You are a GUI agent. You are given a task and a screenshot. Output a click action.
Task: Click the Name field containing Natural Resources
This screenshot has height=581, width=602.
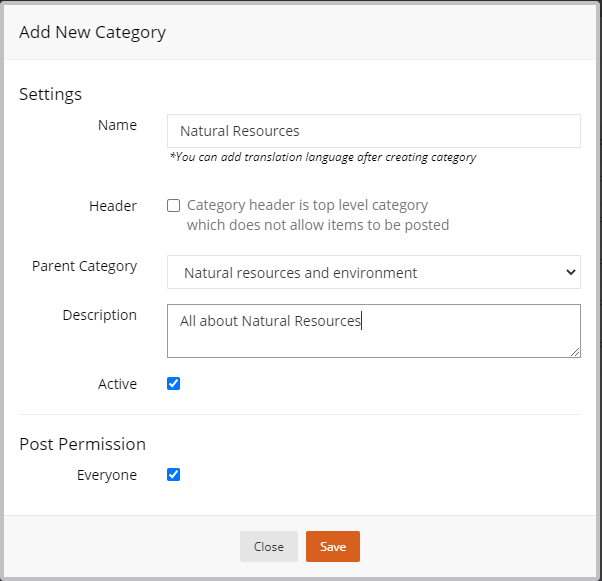pyautogui.click(x=374, y=131)
